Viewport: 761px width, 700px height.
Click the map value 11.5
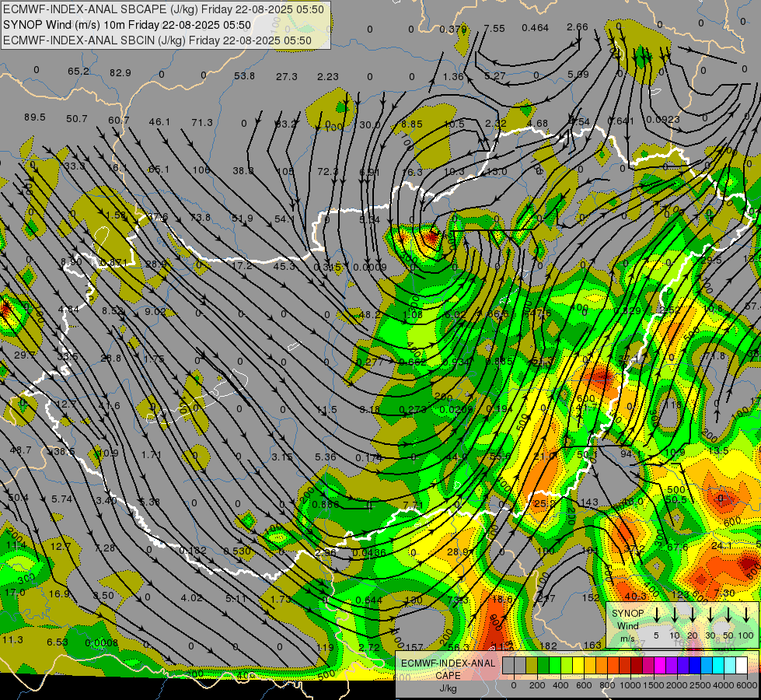pos(326,410)
